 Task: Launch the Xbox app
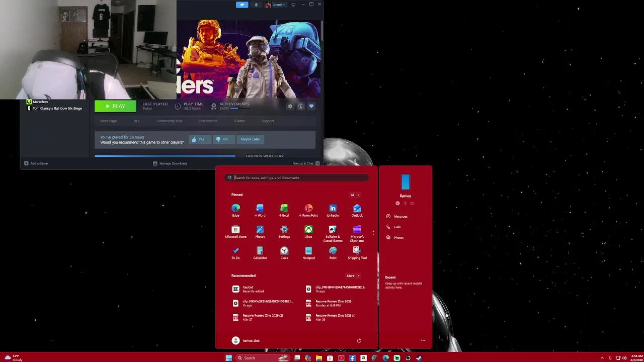click(x=308, y=232)
